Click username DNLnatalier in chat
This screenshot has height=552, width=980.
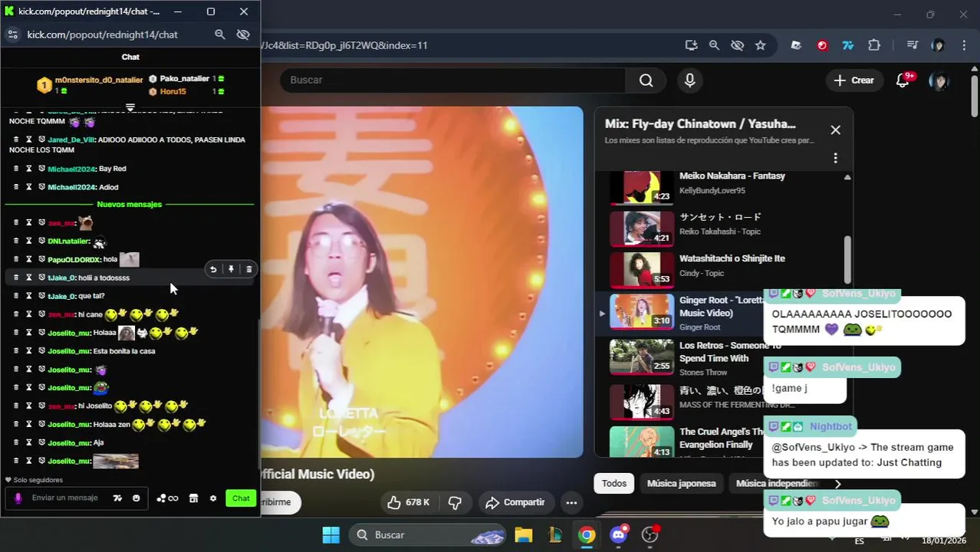pos(69,241)
